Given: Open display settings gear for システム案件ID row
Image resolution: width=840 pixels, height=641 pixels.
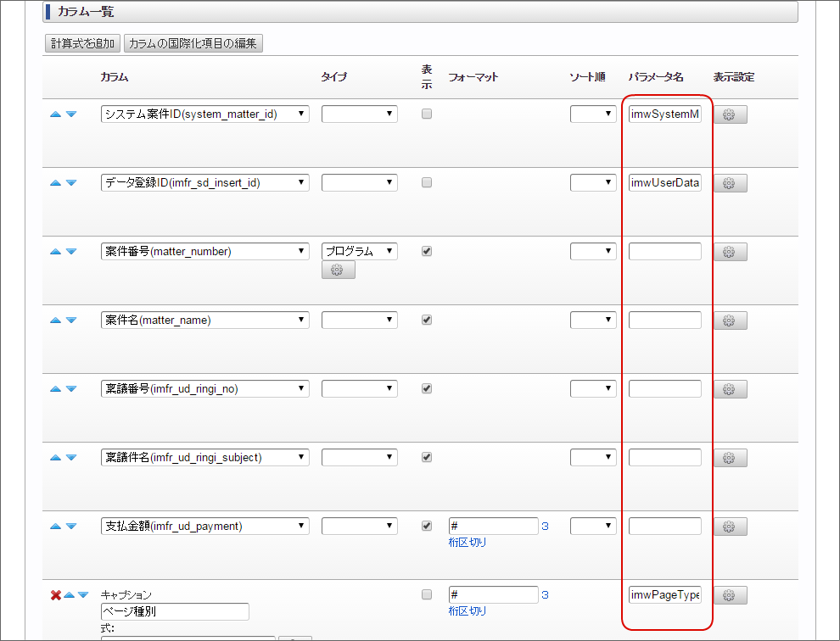Looking at the screenshot, I should click(730, 113).
